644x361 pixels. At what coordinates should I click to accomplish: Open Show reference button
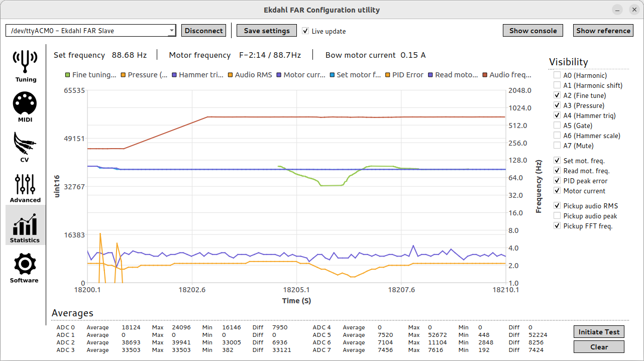click(x=603, y=31)
